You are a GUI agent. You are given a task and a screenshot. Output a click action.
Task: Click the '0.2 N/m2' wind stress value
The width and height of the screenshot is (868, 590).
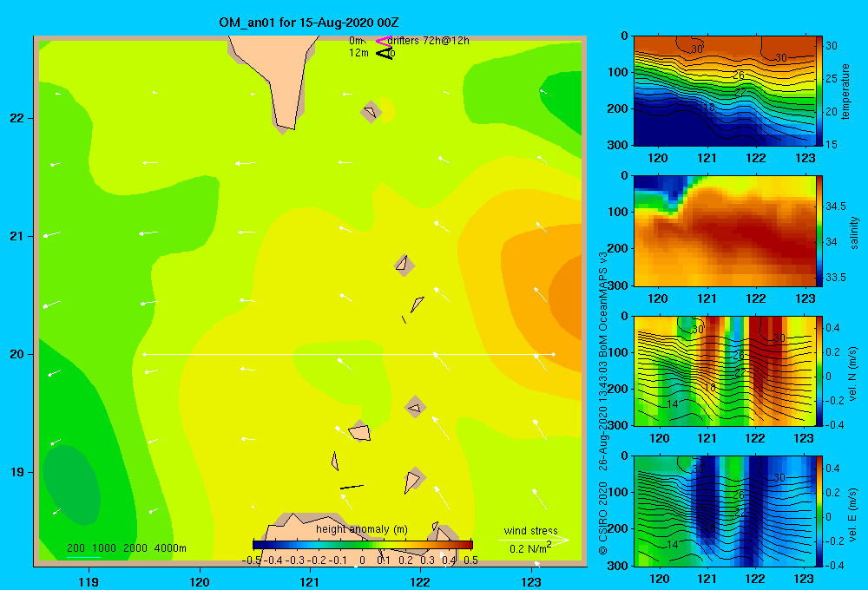(x=530, y=548)
